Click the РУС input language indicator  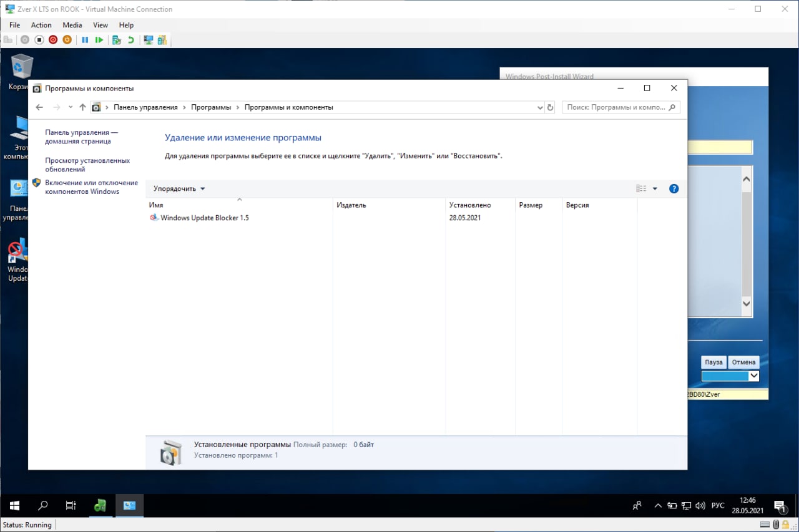[718, 506]
